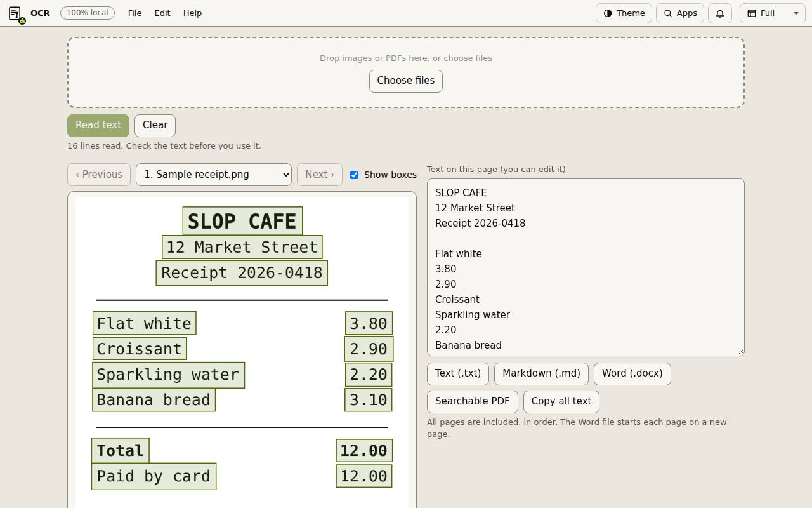Go to the Next page
Screen dimensions: 812x508
[x=320, y=175]
